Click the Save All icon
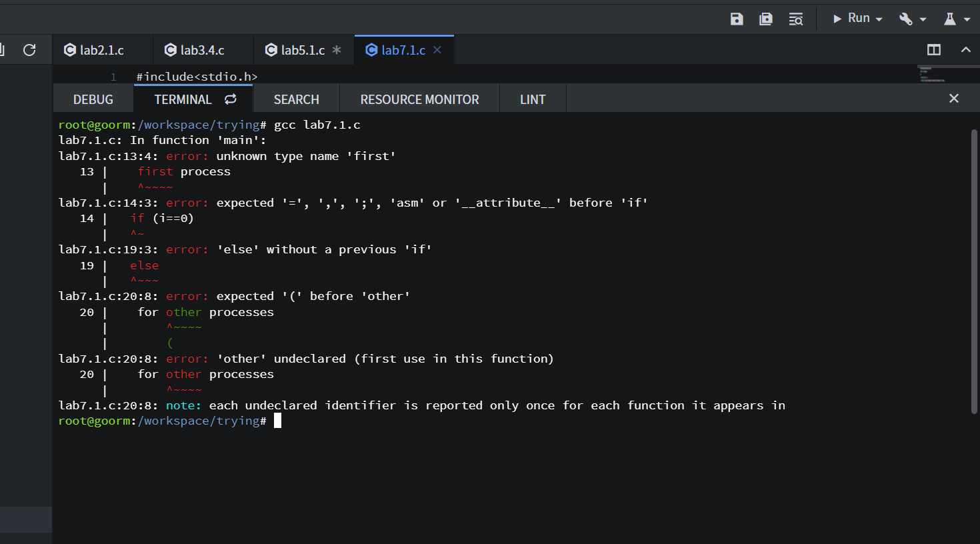 point(765,19)
